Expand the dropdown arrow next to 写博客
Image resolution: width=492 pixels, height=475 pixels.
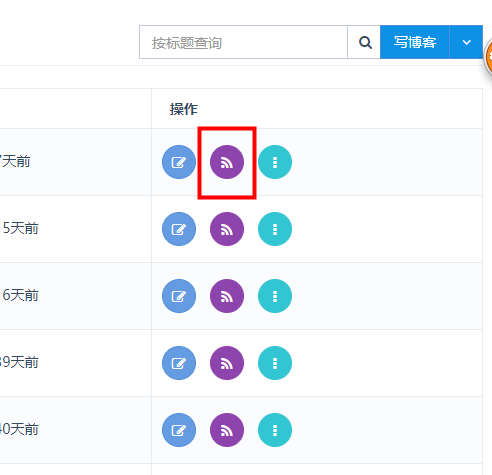tap(466, 42)
